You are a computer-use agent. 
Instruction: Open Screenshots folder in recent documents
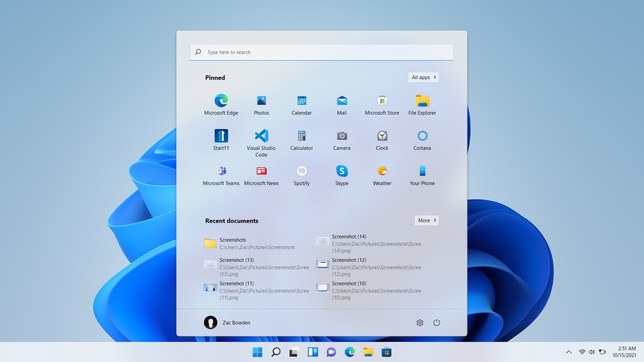coord(257,243)
